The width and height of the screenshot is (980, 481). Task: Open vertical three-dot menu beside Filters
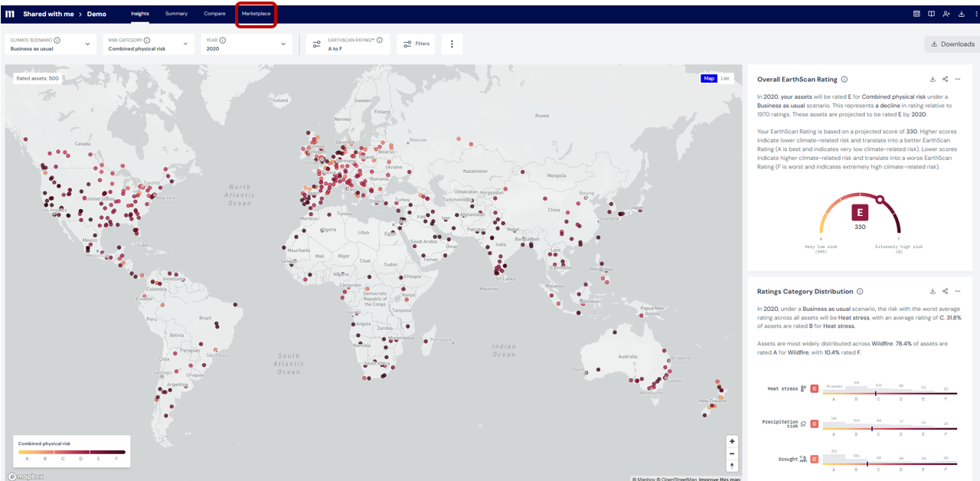coord(452,44)
